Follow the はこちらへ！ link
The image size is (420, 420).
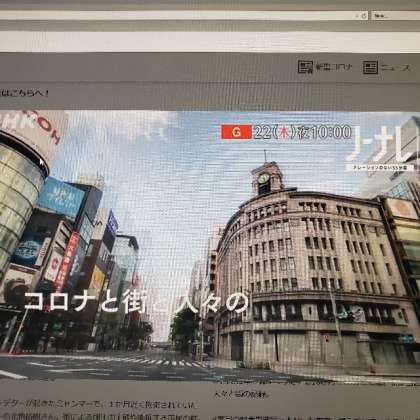coord(25,93)
